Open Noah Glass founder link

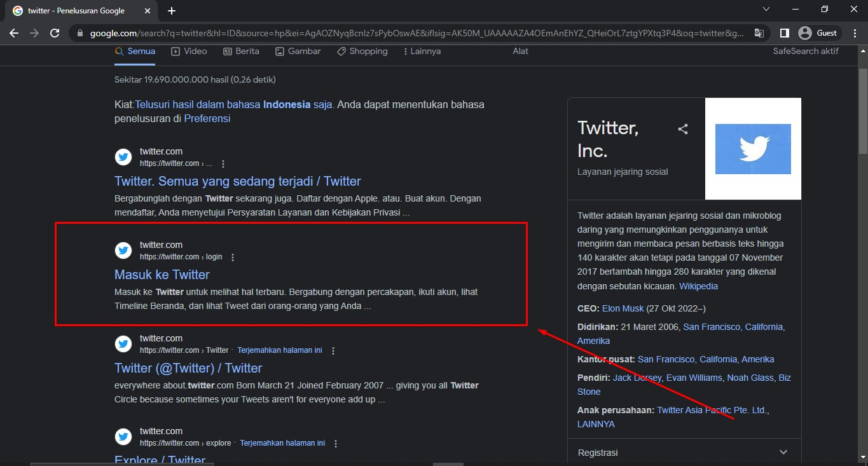752,378
